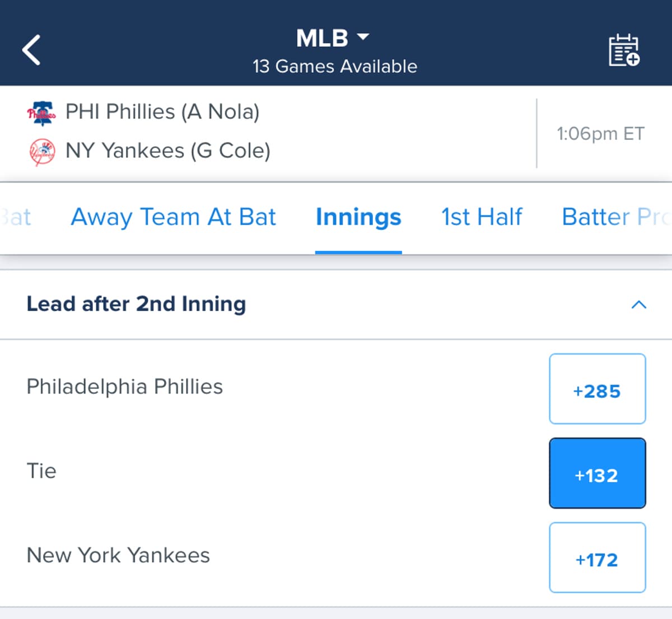
Task: Select the Innings tab
Action: (x=358, y=217)
